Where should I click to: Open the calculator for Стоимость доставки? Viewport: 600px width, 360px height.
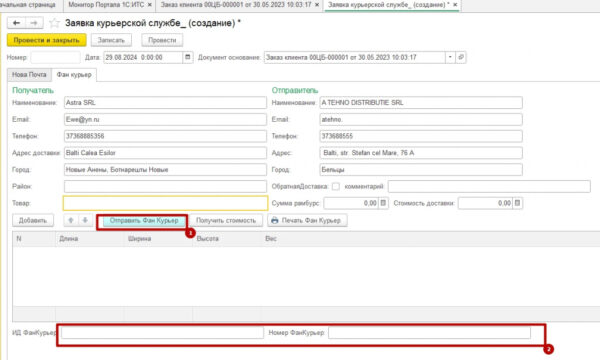click(518, 203)
